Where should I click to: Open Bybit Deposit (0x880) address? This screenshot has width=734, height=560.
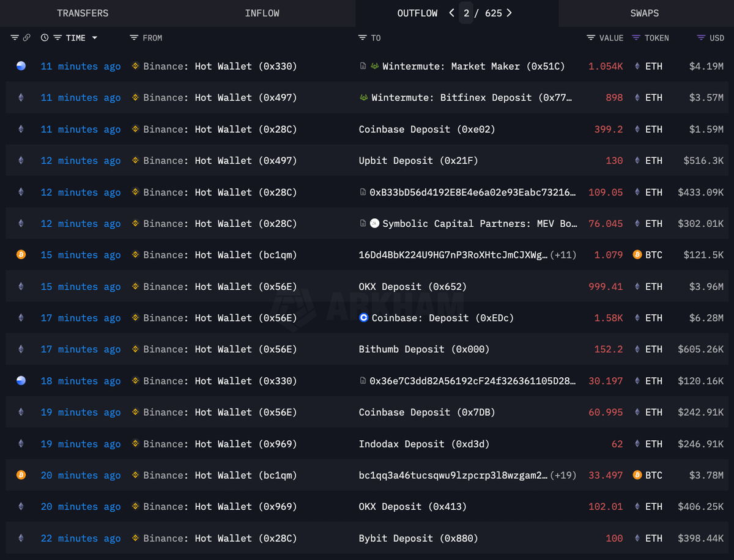(418, 539)
